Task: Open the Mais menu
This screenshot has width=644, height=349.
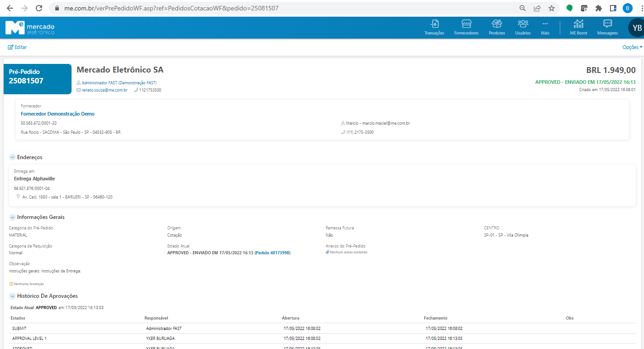Action: (545, 27)
